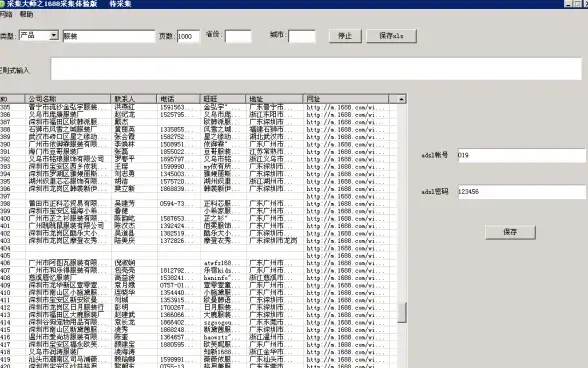
Task: Select the row number cell 400
Action: [x=6, y=218]
